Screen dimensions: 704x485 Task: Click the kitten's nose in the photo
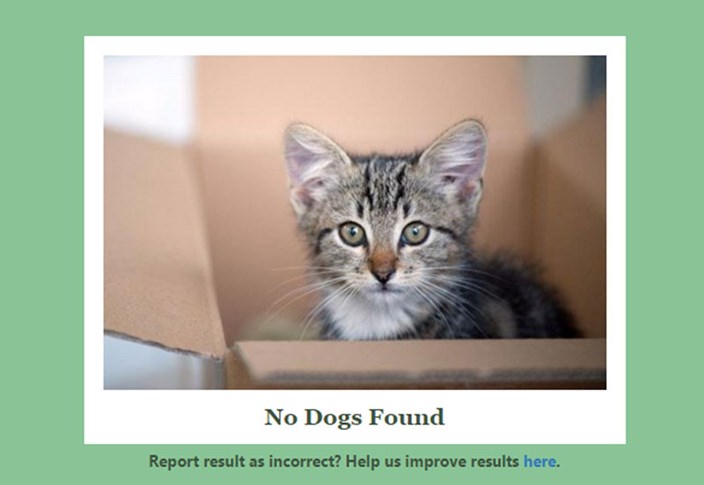[383, 272]
